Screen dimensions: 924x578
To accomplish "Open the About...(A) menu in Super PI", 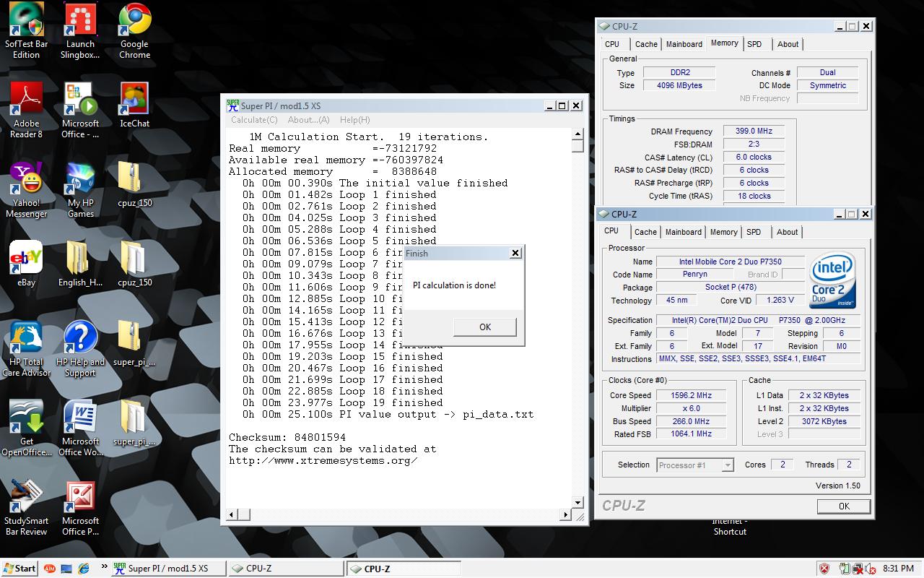I will [x=308, y=120].
